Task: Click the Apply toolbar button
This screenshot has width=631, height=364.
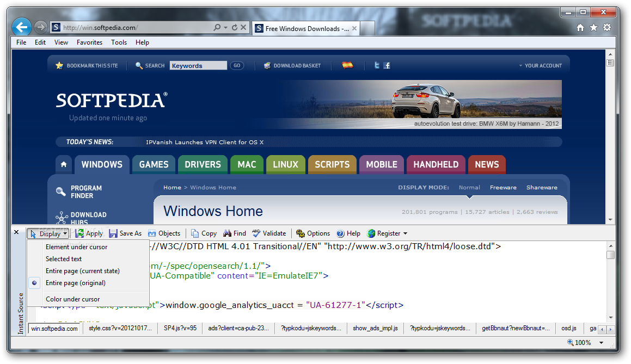Action: click(89, 233)
